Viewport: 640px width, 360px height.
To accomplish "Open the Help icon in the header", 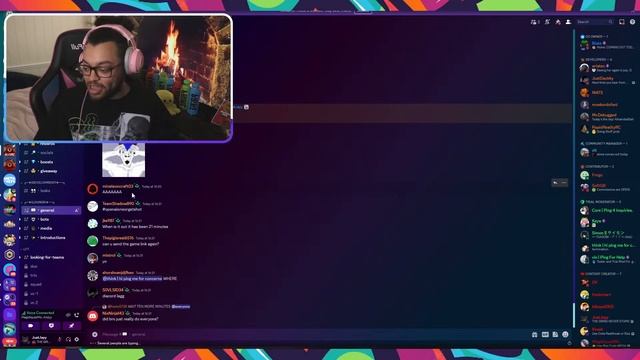I will [x=632, y=22].
